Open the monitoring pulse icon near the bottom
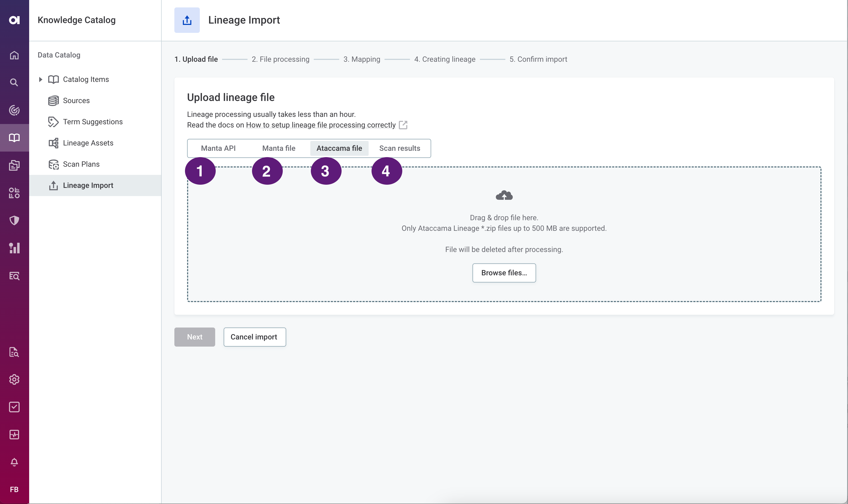Viewport: 848px width, 504px height. 15,435
